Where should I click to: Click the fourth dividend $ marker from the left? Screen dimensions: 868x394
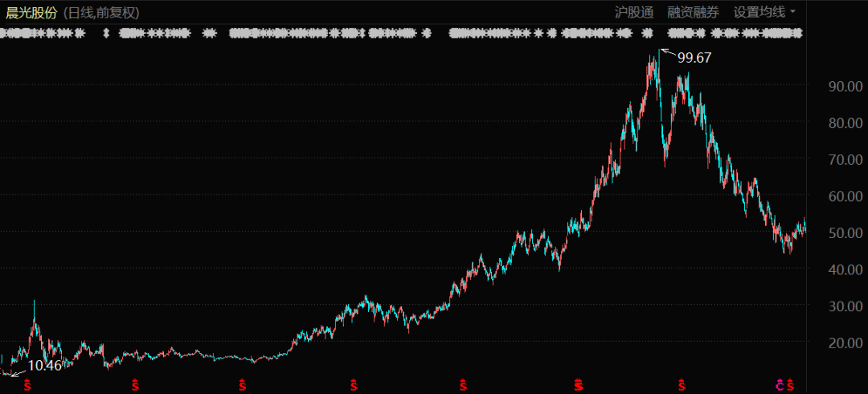click(x=354, y=384)
